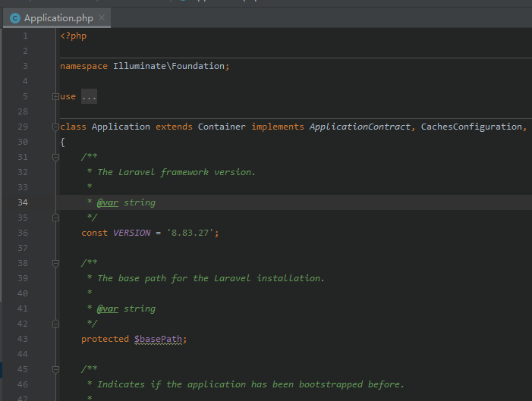Image resolution: width=532 pixels, height=401 pixels.
Task: Click fold end marker at line 42
Action: [55, 324]
